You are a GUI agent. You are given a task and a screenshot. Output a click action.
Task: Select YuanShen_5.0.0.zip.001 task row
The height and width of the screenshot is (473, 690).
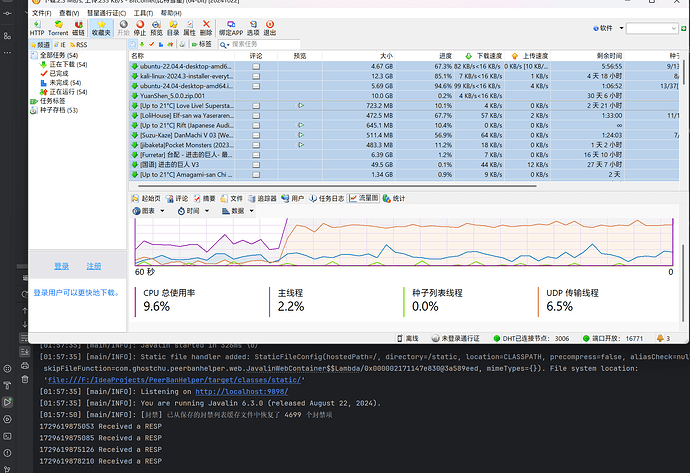click(x=404, y=96)
